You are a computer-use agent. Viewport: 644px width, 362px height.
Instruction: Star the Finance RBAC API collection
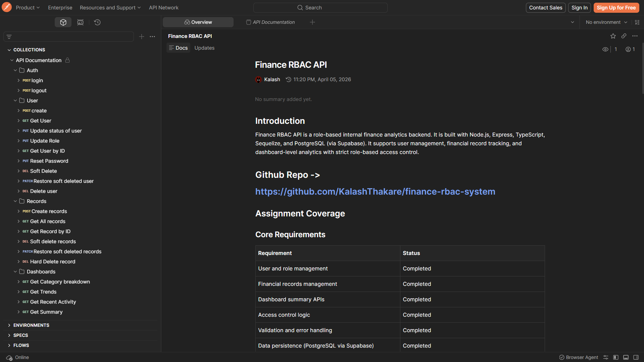pos(613,36)
